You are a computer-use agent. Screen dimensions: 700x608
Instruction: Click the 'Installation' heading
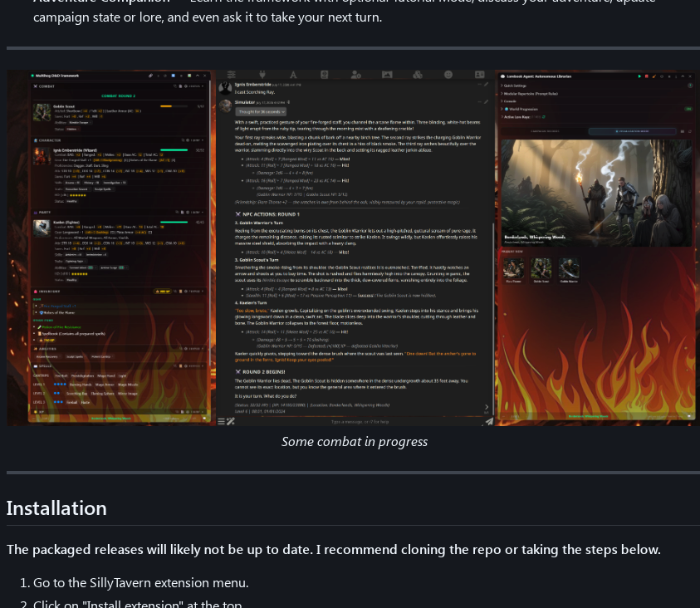pos(56,508)
